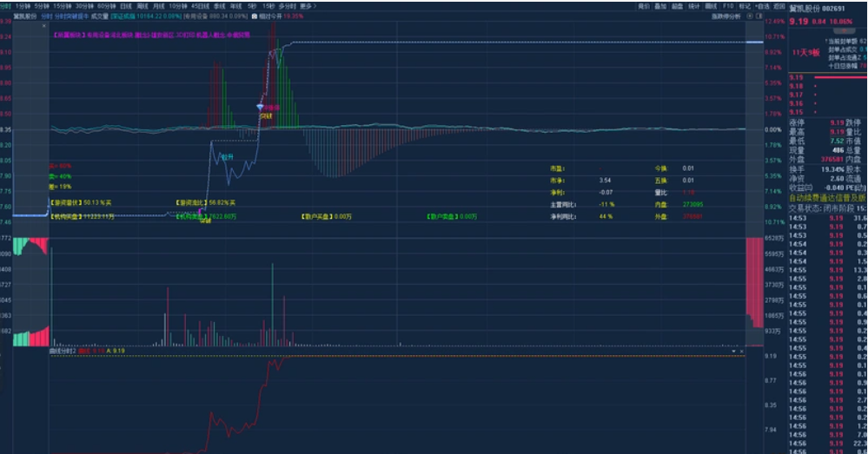Click the 相对今开 camera icon
Image resolution: width=868 pixels, height=454 pixels.
pos(253,16)
